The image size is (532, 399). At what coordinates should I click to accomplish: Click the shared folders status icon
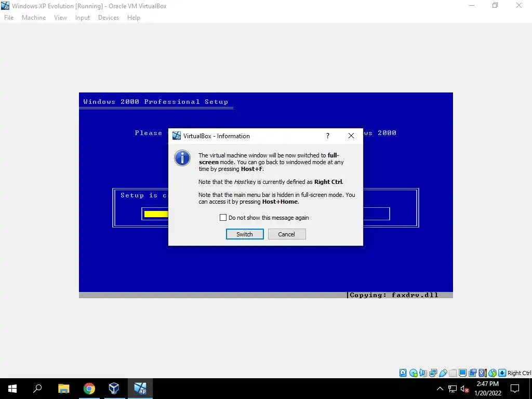453,373
